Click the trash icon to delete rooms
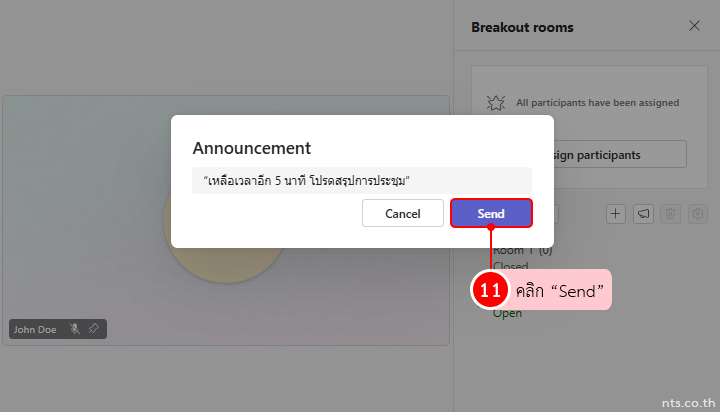Viewport: 720px width, 412px height. (671, 213)
